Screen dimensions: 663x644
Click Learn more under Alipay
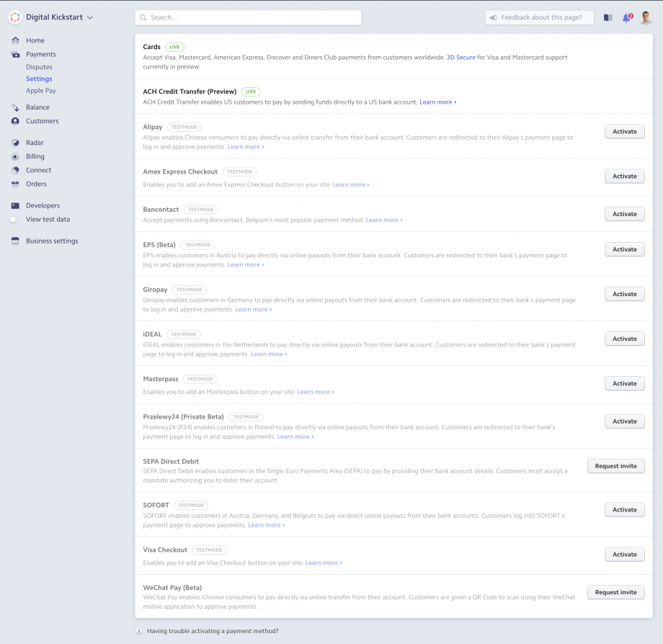tap(246, 147)
